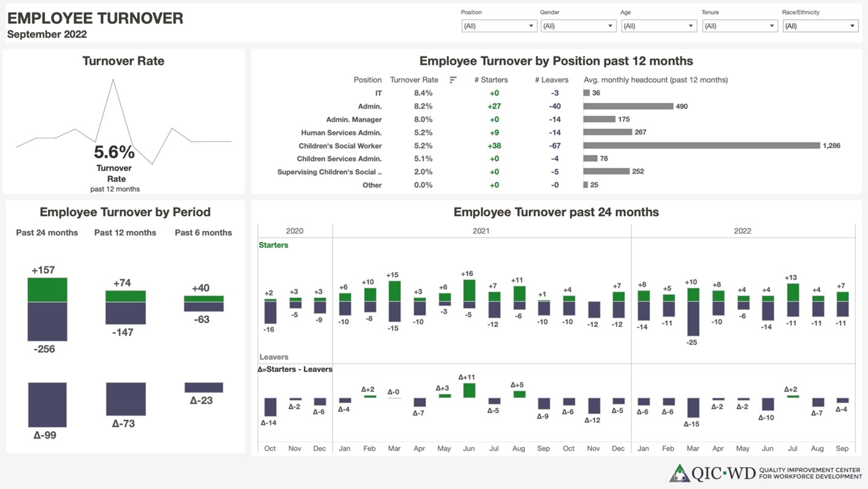The height and width of the screenshot is (489, 868).
Task: Click the sort icon beside Turnover Rate header
Action: (x=453, y=79)
